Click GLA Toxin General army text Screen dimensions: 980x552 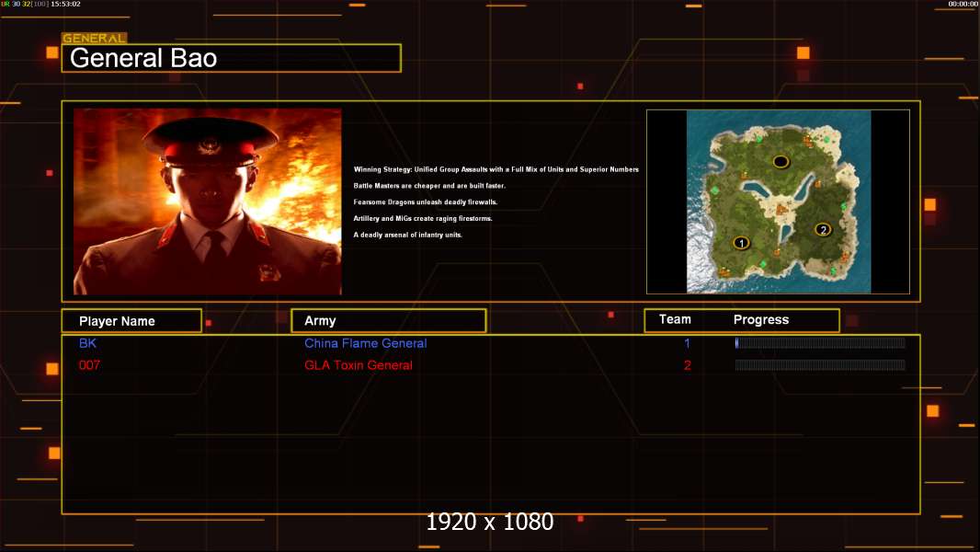[359, 365]
